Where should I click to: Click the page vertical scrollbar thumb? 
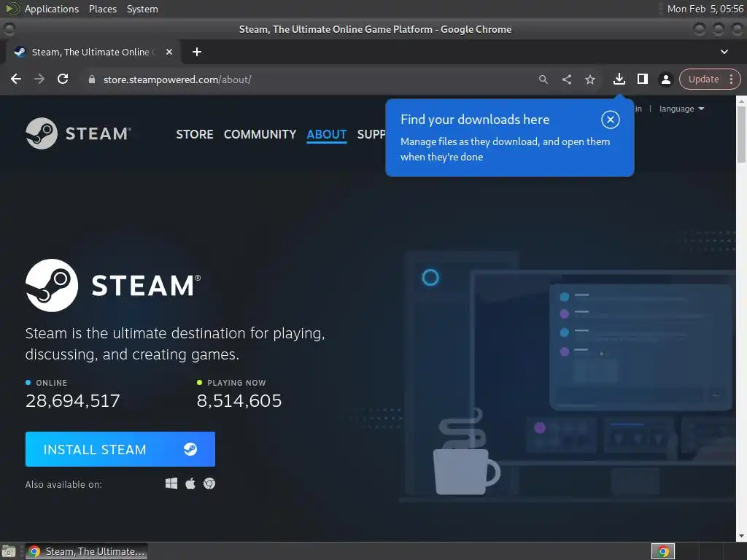(741, 134)
